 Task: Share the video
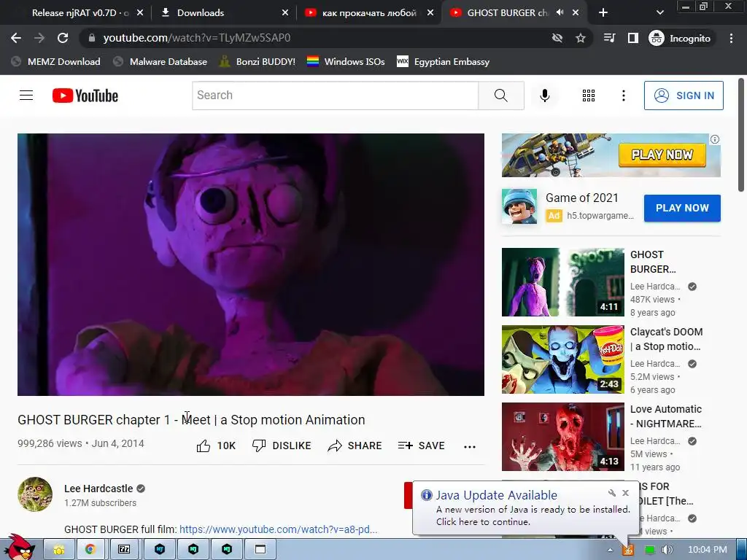[x=355, y=446]
